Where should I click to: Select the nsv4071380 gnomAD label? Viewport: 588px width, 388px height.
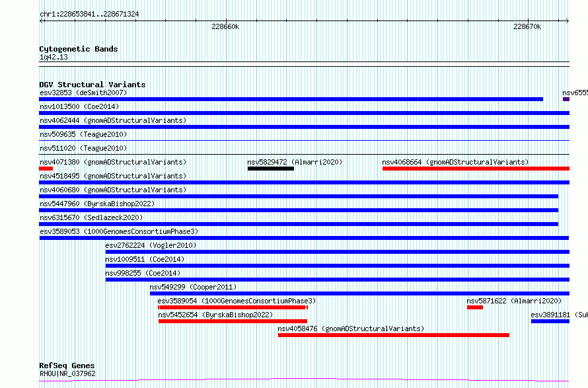(113, 162)
